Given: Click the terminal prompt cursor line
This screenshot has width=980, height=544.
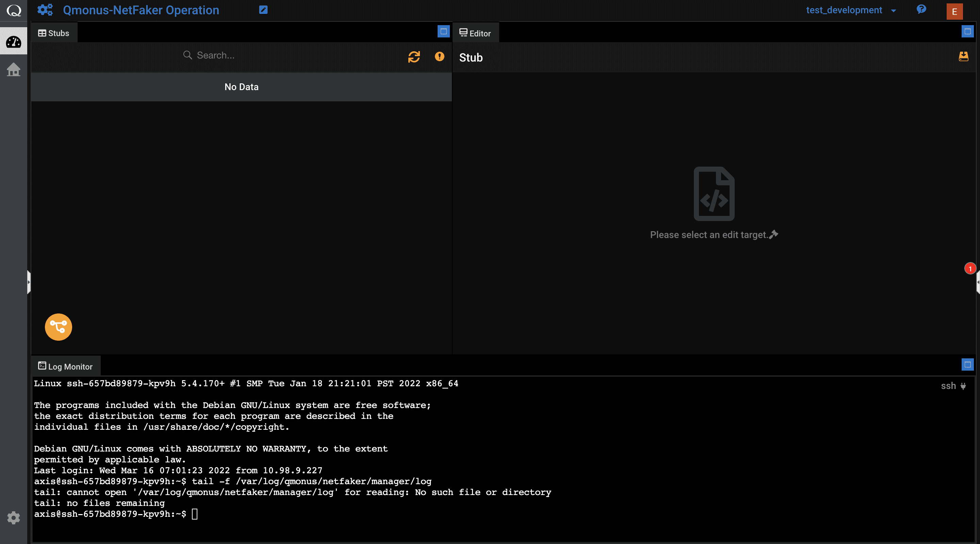Looking at the screenshot, I should (x=116, y=514).
